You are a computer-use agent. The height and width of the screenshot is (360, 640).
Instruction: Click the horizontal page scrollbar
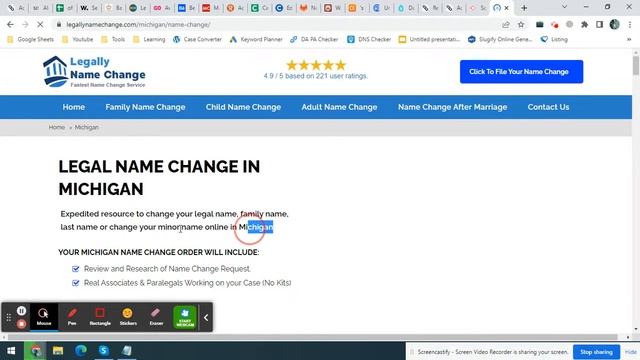point(312,337)
